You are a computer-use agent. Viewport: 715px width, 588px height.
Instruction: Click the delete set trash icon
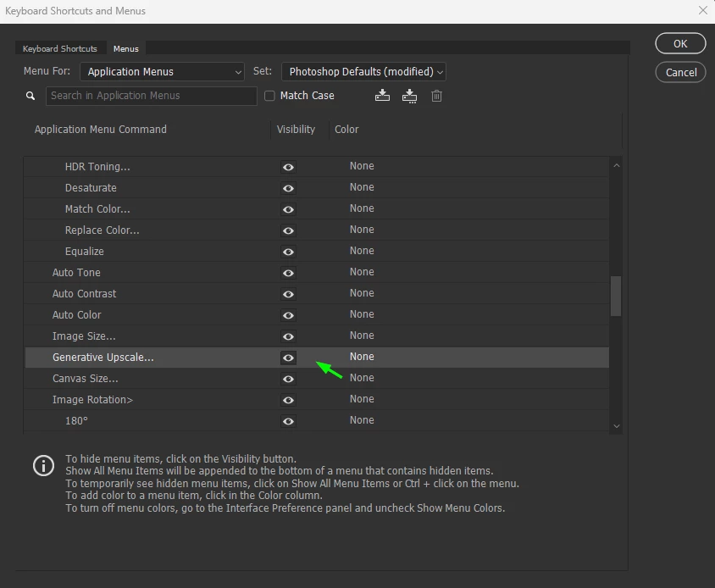point(436,96)
